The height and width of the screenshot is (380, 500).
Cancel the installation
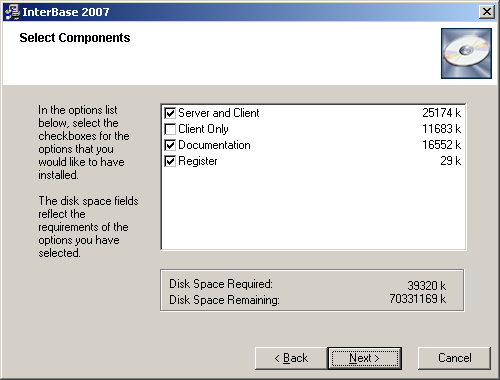point(454,358)
